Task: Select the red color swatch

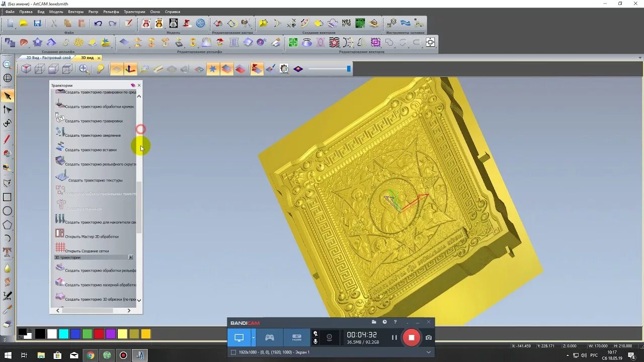Action: (x=99, y=334)
